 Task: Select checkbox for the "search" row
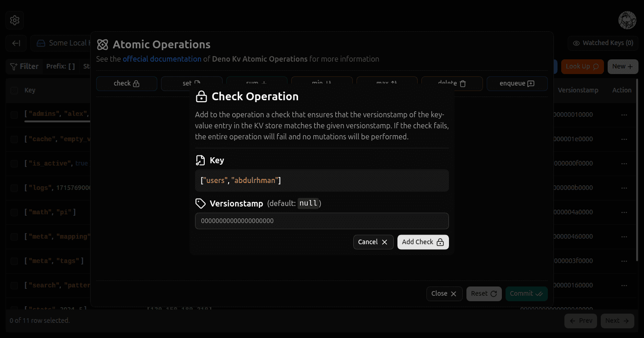click(x=14, y=285)
